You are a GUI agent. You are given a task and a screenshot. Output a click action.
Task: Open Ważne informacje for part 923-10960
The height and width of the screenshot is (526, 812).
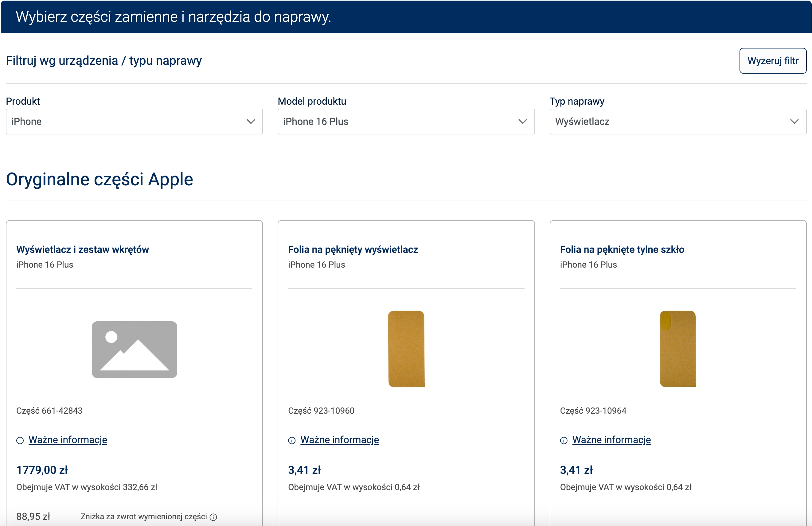(339, 439)
